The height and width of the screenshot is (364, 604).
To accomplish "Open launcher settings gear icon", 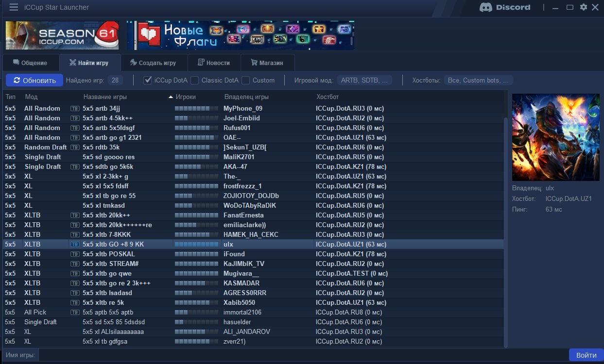I will [584, 7].
